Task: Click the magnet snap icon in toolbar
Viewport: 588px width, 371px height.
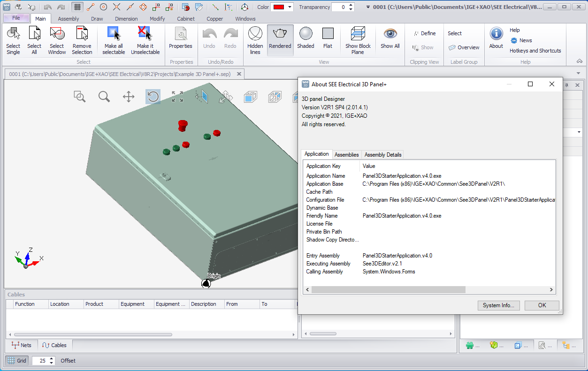Action: point(186,7)
